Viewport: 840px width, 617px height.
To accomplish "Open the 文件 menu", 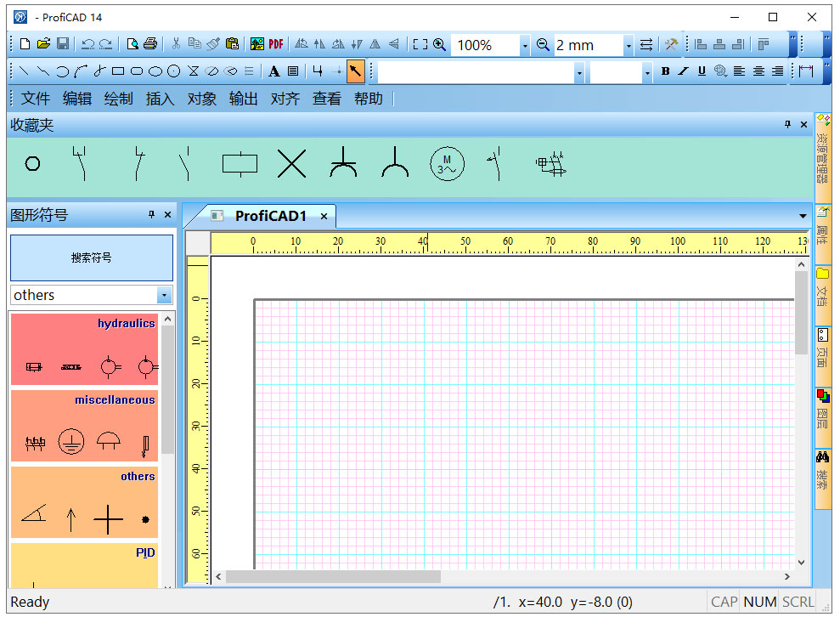I will [36, 99].
